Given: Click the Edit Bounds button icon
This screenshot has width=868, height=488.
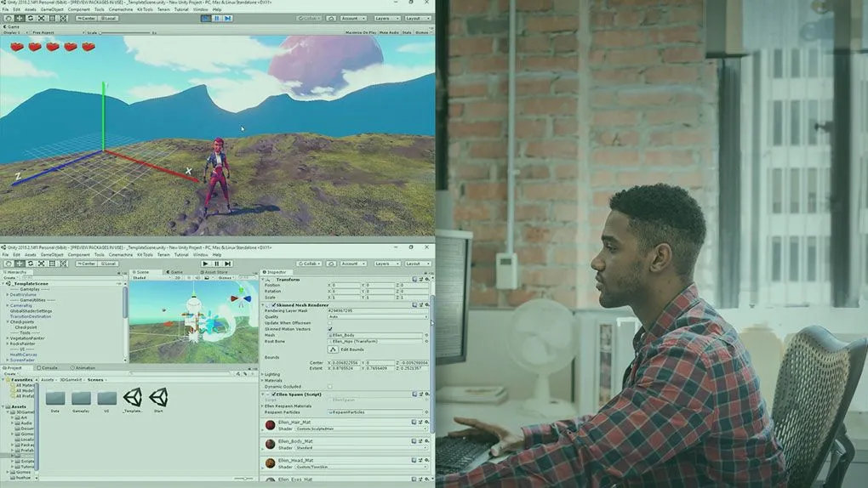Looking at the screenshot, I should point(333,349).
